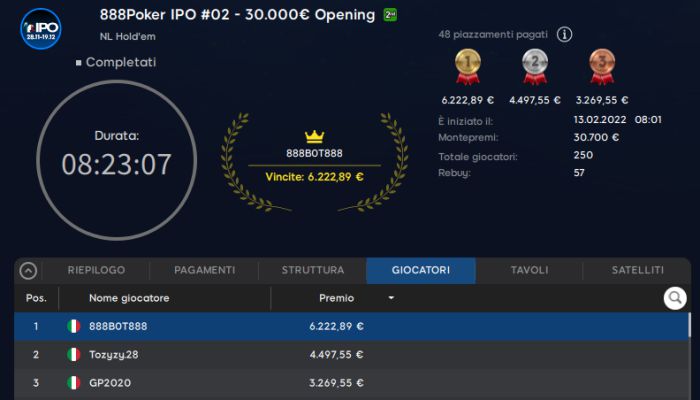The image size is (700, 400).
Task: Click the 3.269,55 € amount under bronze medal
Action: point(602,100)
